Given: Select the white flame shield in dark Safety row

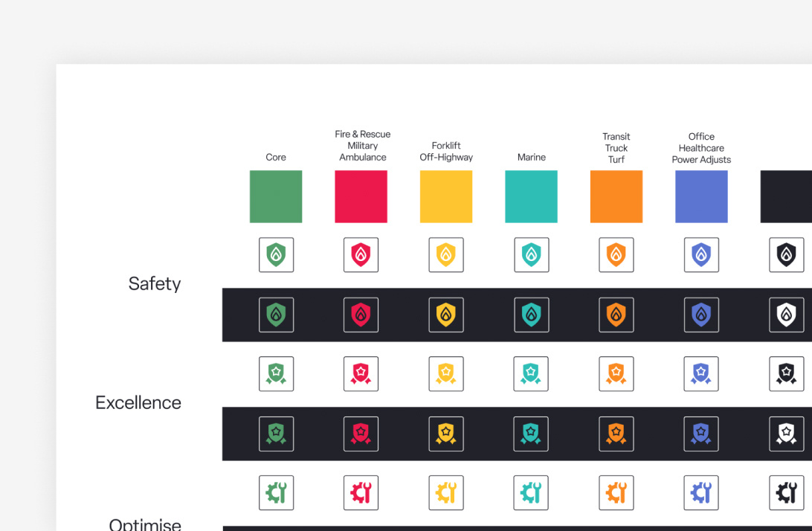Looking at the screenshot, I should 786,315.
